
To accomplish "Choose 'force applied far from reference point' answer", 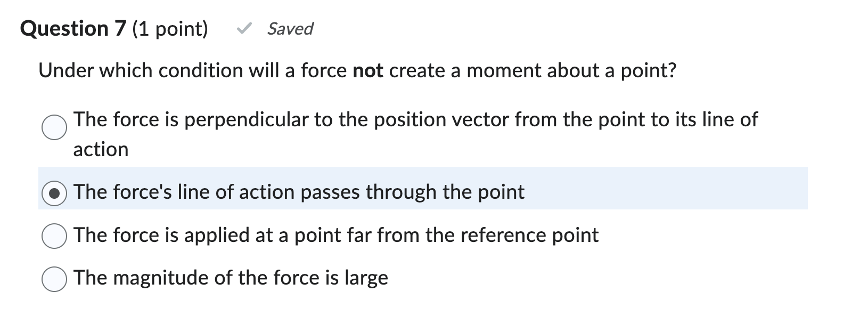I will (x=53, y=234).
